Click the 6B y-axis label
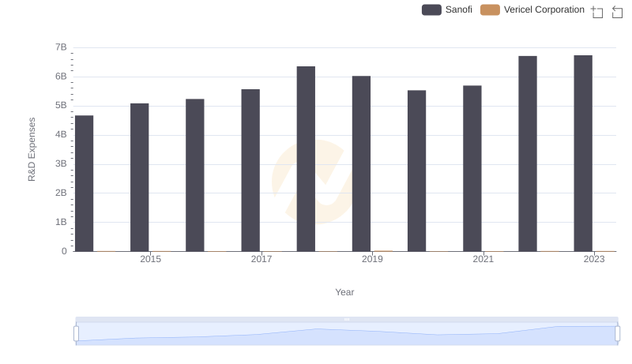 click(x=61, y=77)
